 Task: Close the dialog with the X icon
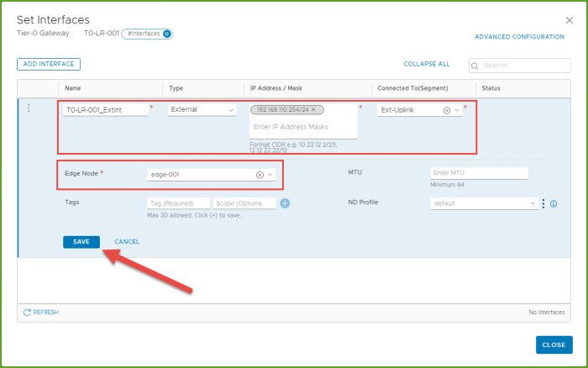(x=570, y=19)
